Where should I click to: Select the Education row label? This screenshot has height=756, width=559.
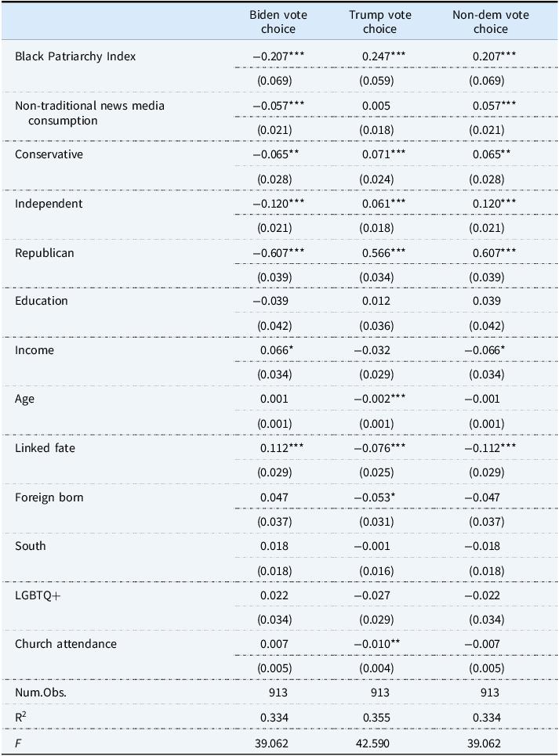(x=42, y=301)
